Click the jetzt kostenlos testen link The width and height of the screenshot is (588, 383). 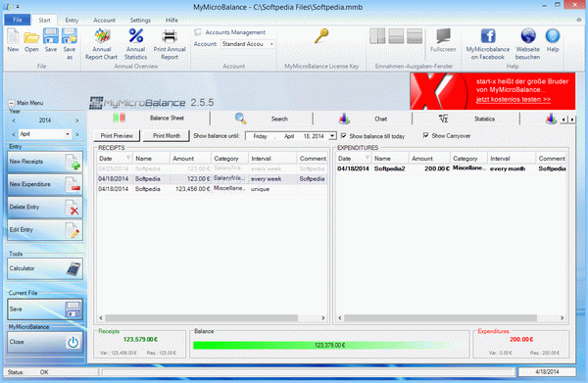tap(513, 99)
